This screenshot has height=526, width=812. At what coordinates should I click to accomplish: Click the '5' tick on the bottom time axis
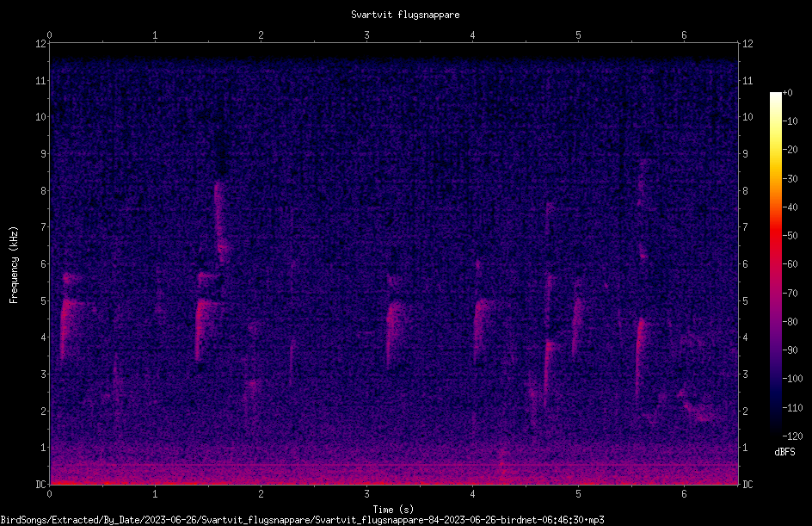pos(578,494)
